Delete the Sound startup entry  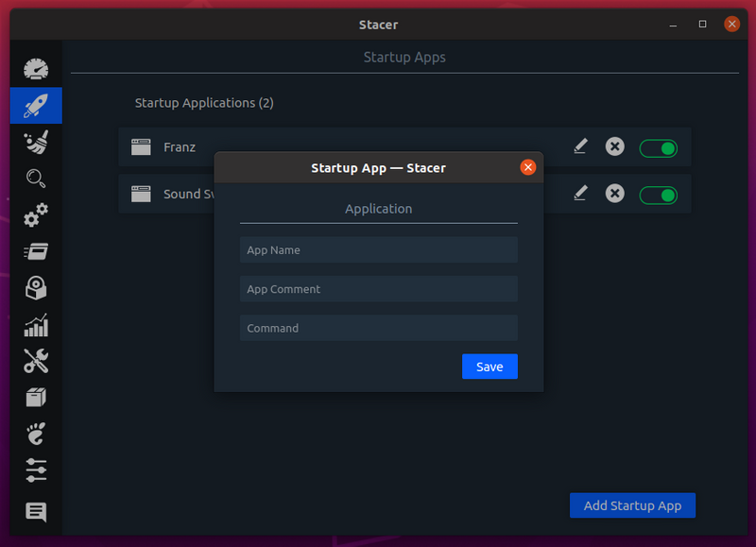pyautogui.click(x=615, y=194)
